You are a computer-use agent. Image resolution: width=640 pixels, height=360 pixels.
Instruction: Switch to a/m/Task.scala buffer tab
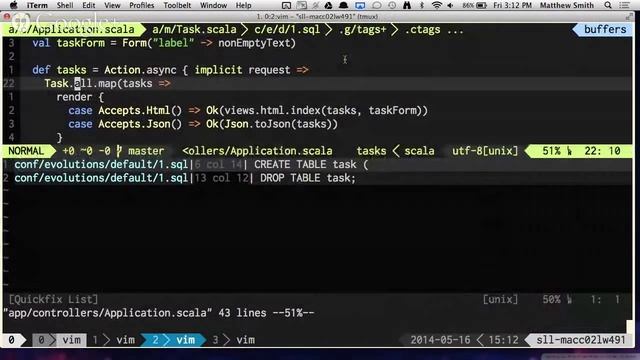194,29
